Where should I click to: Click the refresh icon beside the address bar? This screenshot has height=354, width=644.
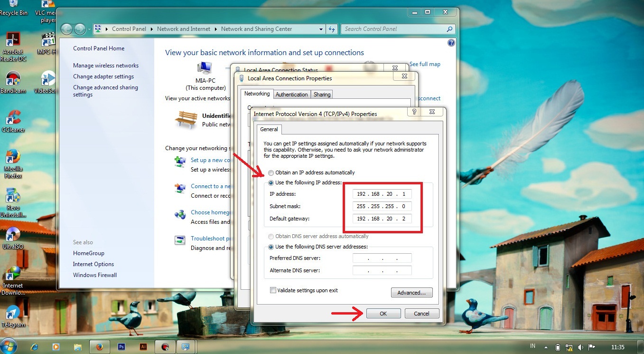click(x=332, y=29)
